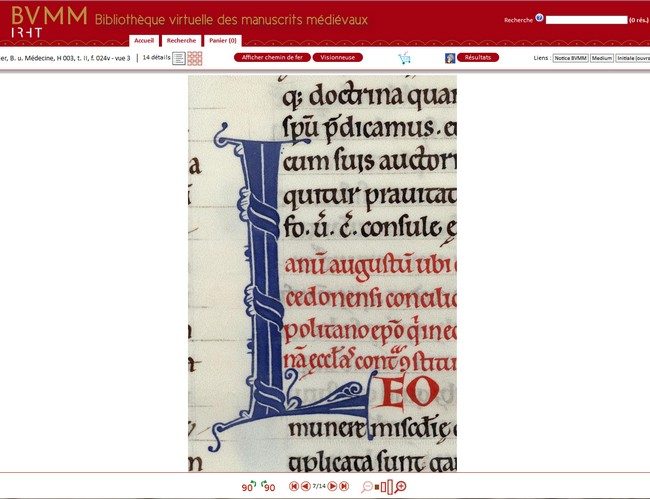Zoom out with the minus magnifier
The height and width of the screenshot is (499, 650).
[367, 487]
